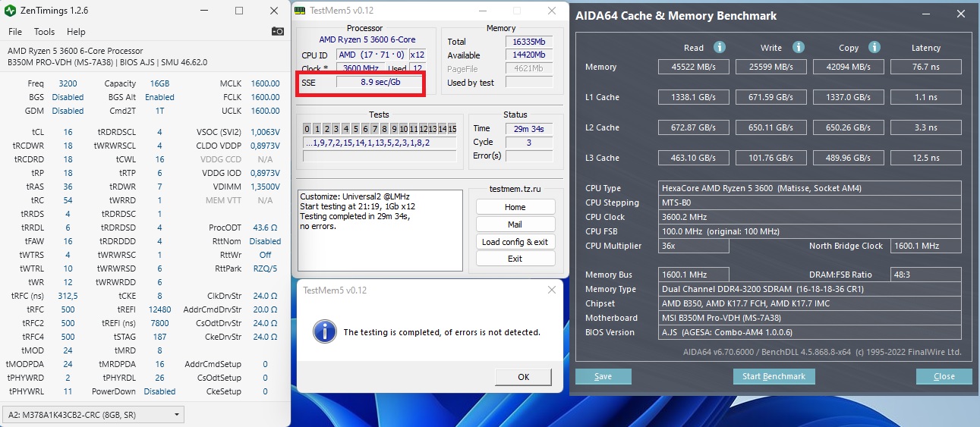Click the Cmd2T 1T value
980x427 pixels.
click(159, 111)
